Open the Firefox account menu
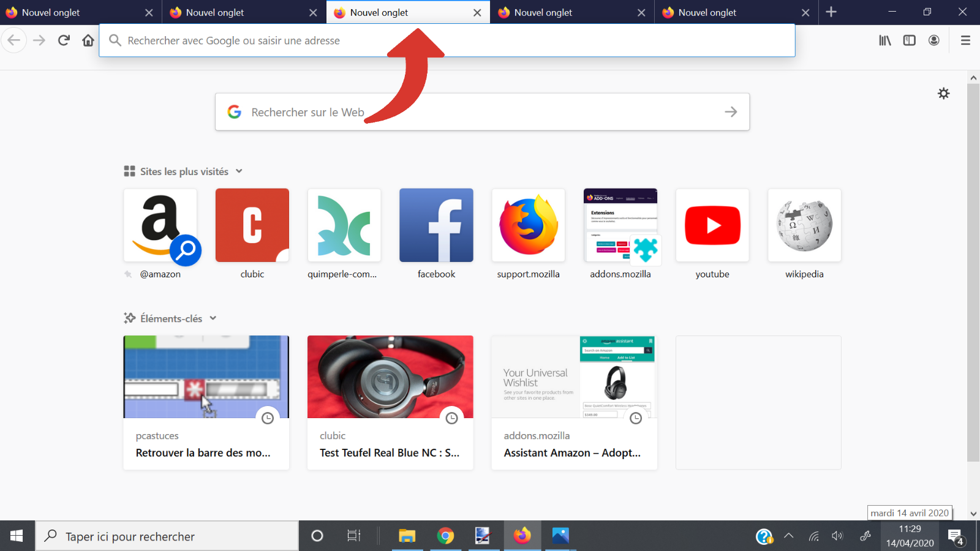The width and height of the screenshot is (980, 551). tap(934, 40)
